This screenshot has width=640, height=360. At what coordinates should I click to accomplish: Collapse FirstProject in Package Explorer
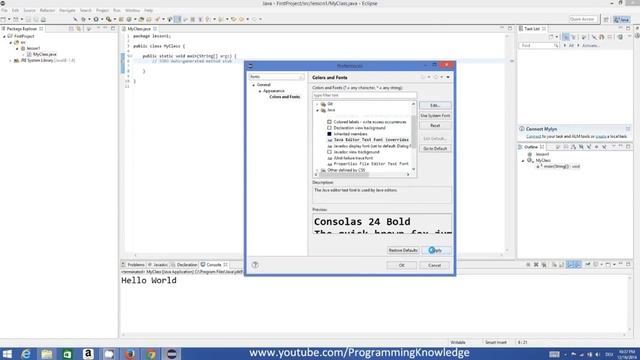[x=4, y=36]
